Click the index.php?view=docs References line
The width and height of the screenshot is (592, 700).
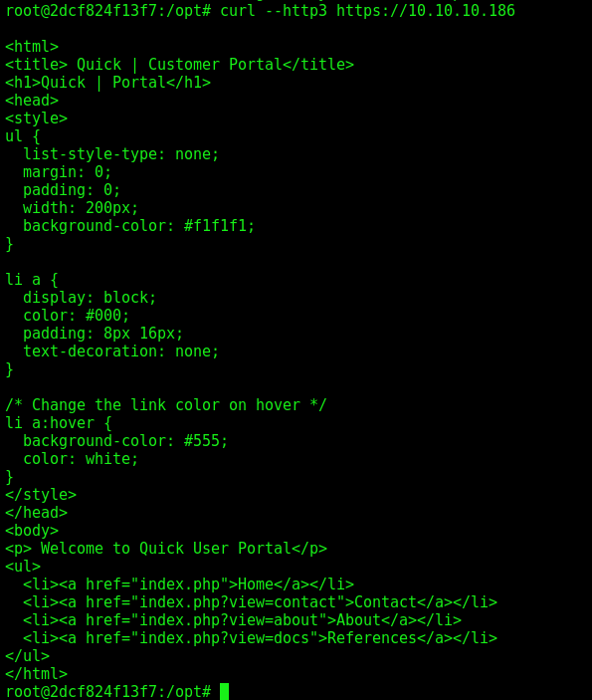pyautogui.click(x=260, y=637)
